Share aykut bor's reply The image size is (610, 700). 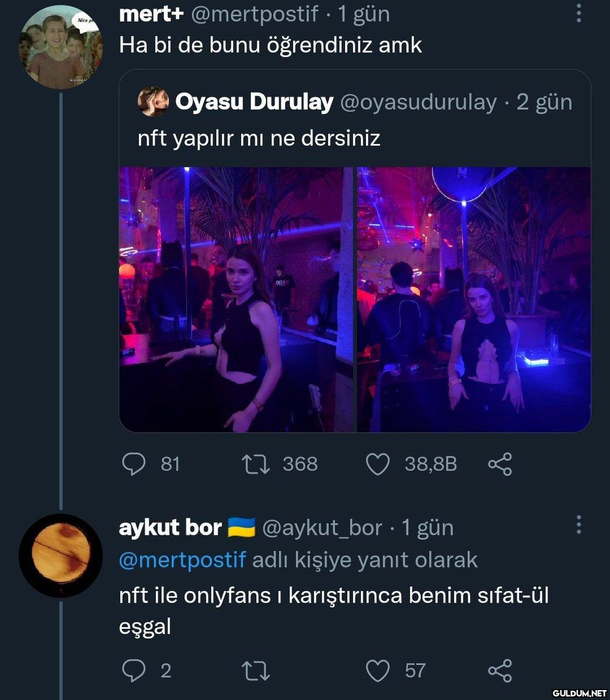tap(500, 670)
